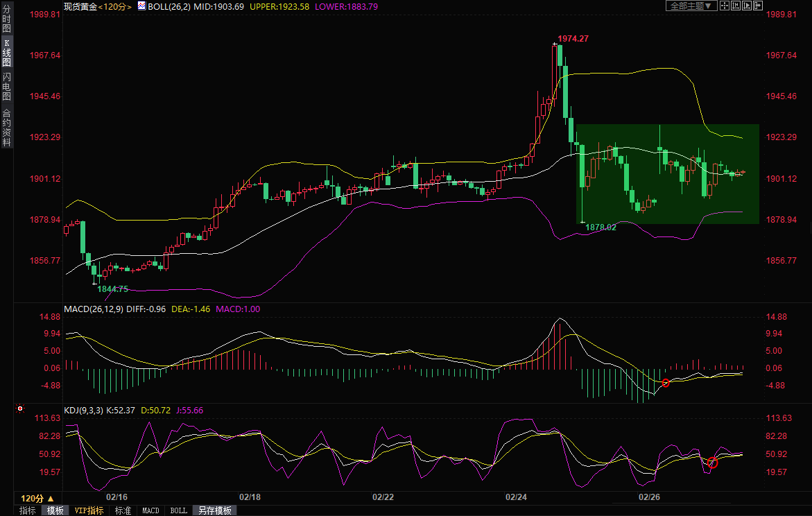Switch to 闪电图 view tab

coord(6,87)
